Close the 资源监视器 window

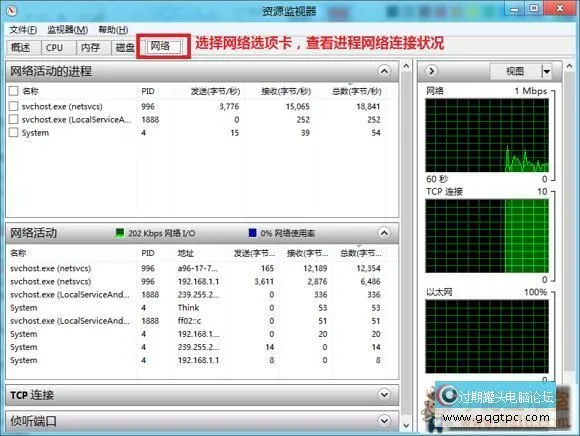[x=560, y=8]
